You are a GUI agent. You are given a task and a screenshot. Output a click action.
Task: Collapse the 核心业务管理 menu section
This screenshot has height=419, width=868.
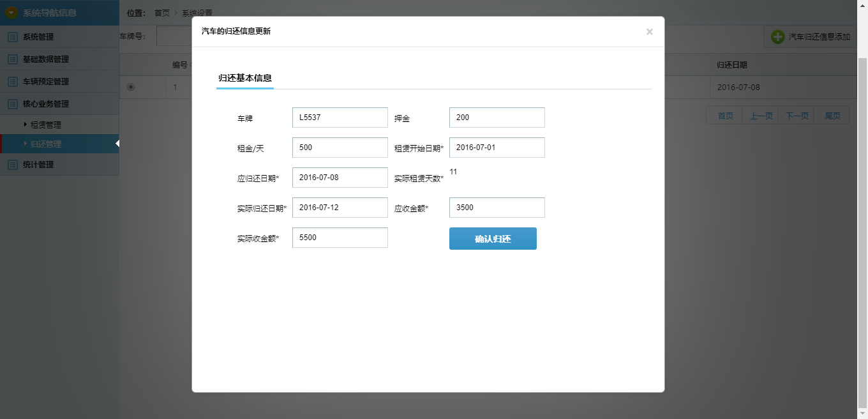[x=45, y=103]
